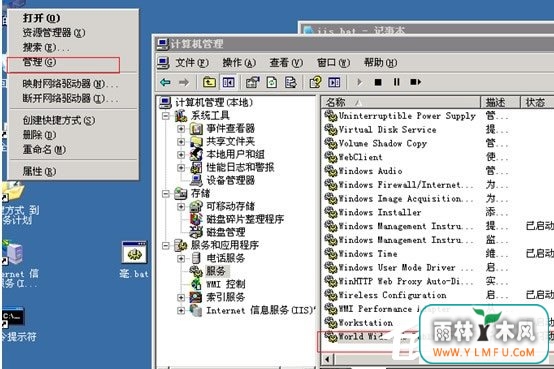Expand the 事件查看器 tree node
This screenshot has height=369, width=554.
pos(181,129)
